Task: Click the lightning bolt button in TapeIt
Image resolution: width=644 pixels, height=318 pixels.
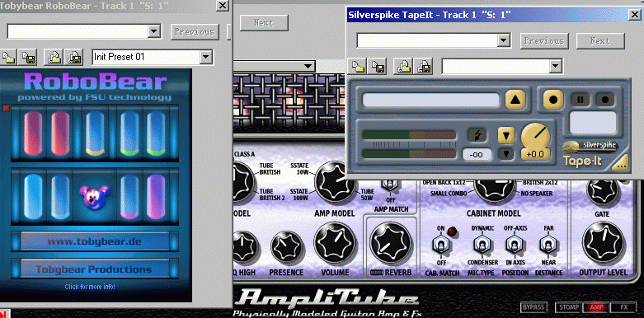Action: 477,134
